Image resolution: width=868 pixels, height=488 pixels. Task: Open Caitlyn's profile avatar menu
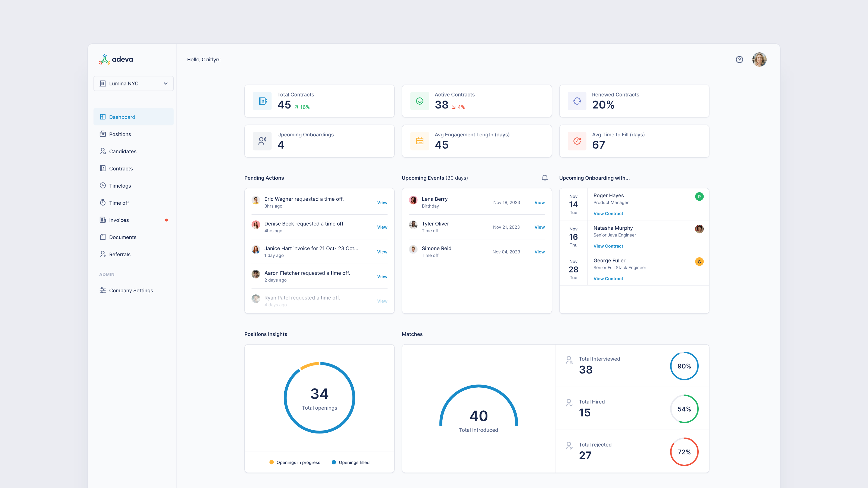tap(759, 60)
